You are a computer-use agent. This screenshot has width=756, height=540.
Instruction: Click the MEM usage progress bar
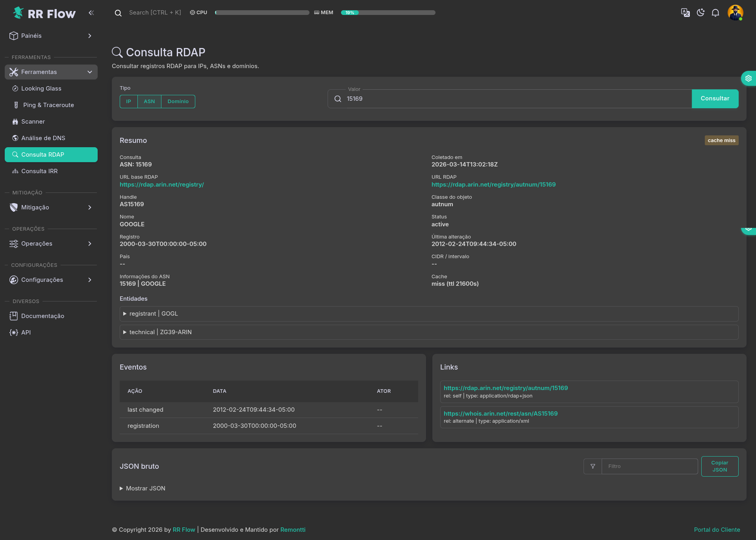[x=388, y=13]
